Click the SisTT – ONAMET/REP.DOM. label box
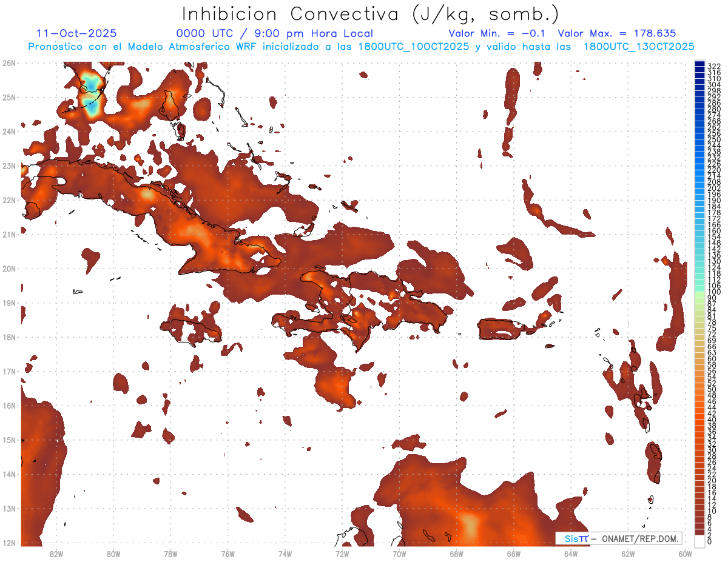728x562 pixels. [x=619, y=538]
